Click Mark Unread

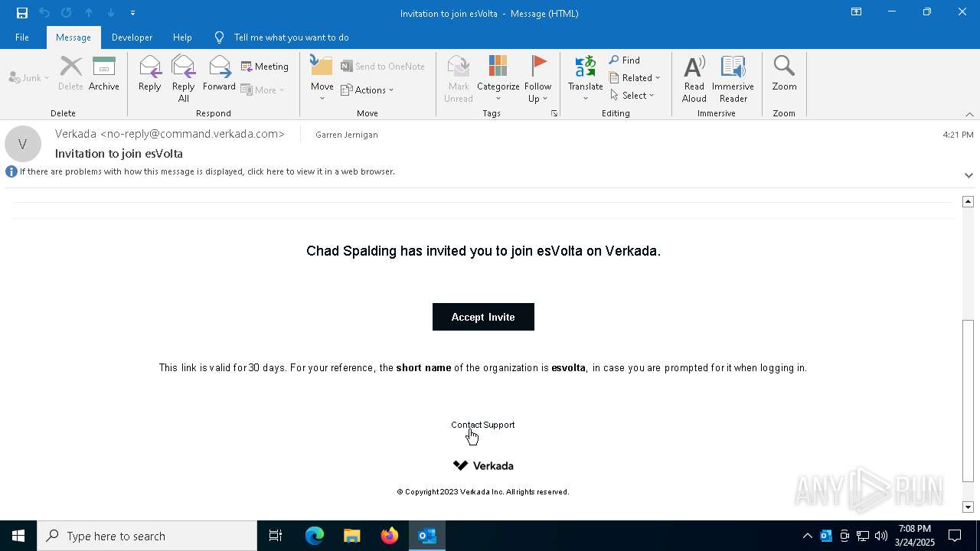(x=459, y=79)
